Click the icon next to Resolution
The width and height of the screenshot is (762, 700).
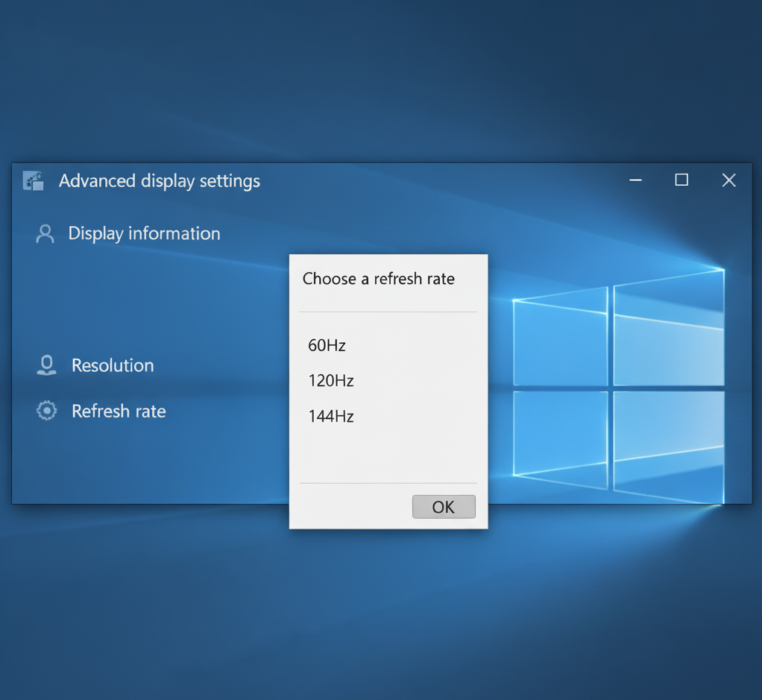coord(46,365)
